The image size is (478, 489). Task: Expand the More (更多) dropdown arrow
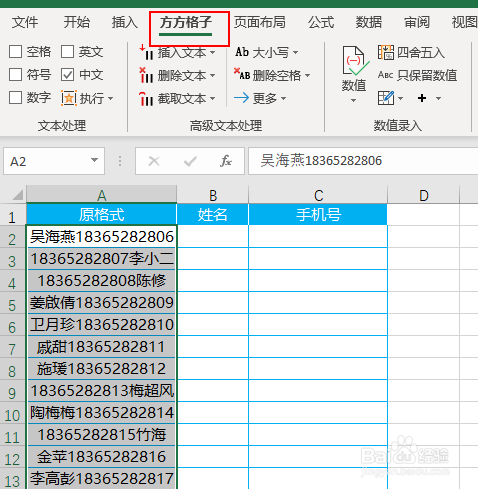[283, 99]
